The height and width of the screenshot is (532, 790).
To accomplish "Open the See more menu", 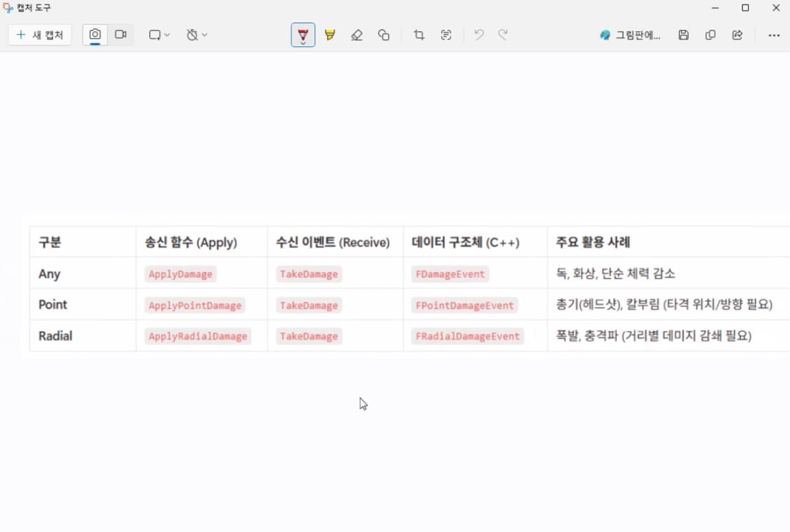I will coord(774,34).
